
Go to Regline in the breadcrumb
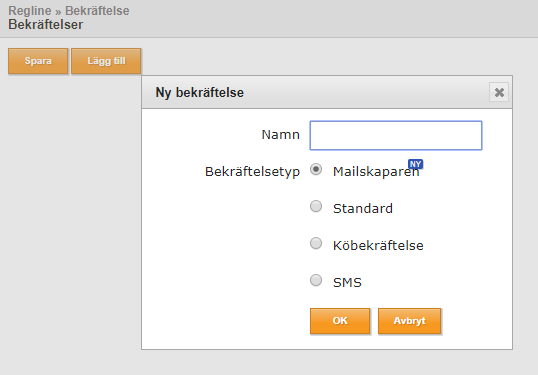(x=30, y=11)
